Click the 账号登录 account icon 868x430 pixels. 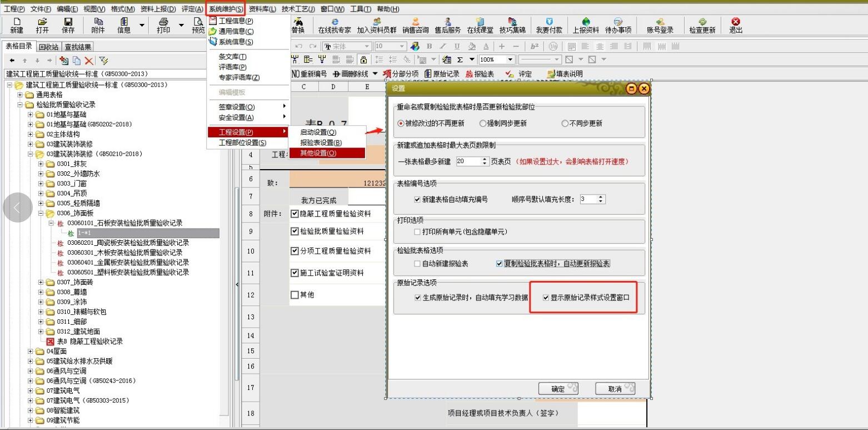660,25
